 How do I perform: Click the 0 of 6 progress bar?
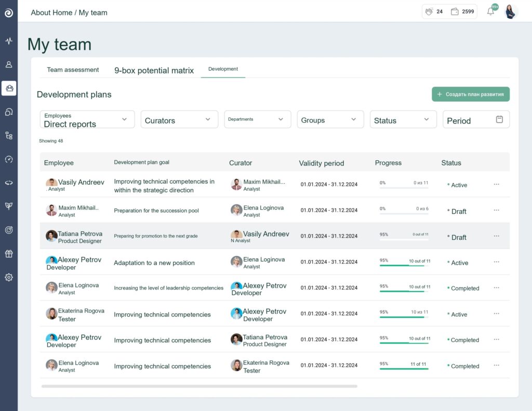click(x=404, y=214)
